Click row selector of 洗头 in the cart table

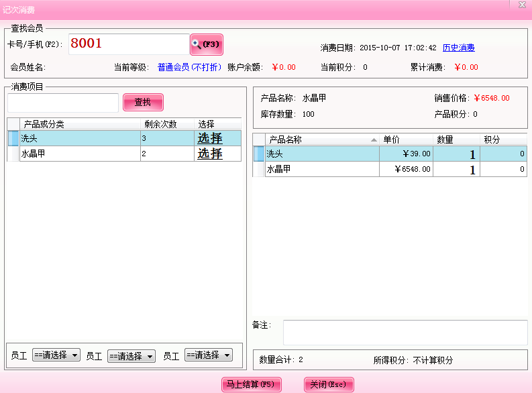pos(259,154)
